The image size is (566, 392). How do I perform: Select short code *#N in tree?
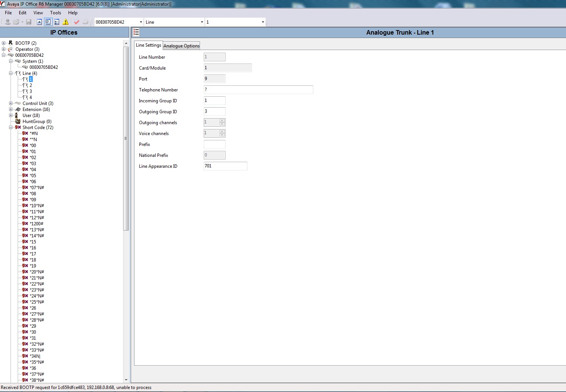tap(34, 134)
